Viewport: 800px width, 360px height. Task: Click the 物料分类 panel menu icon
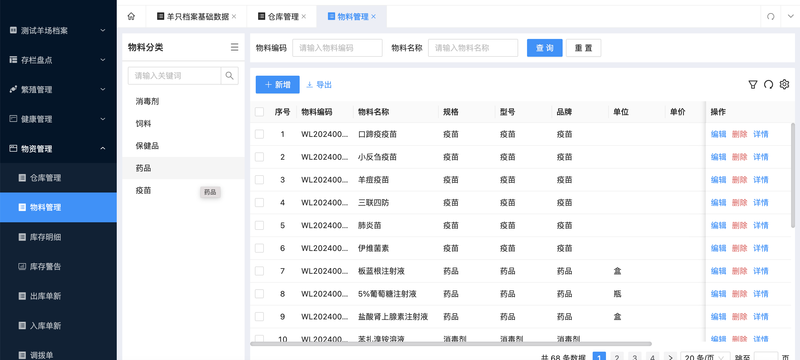(x=234, y=47)
